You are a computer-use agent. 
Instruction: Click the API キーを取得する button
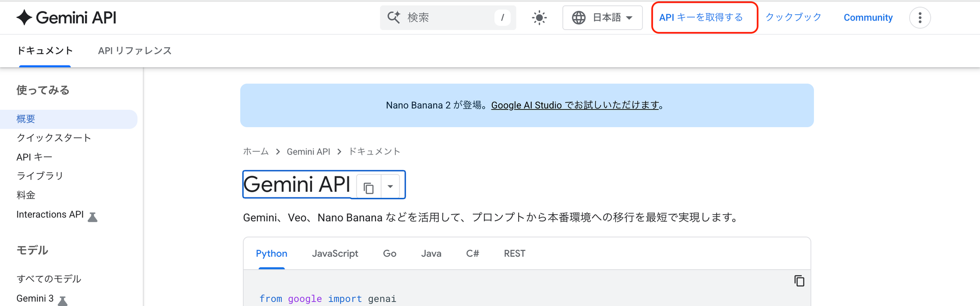pos(701,18)
